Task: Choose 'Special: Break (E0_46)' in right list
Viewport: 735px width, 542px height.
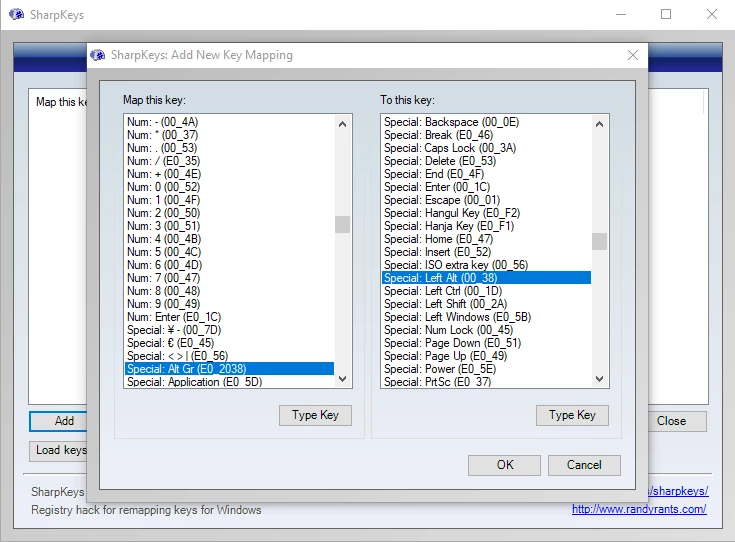Action: click(487, 135)
